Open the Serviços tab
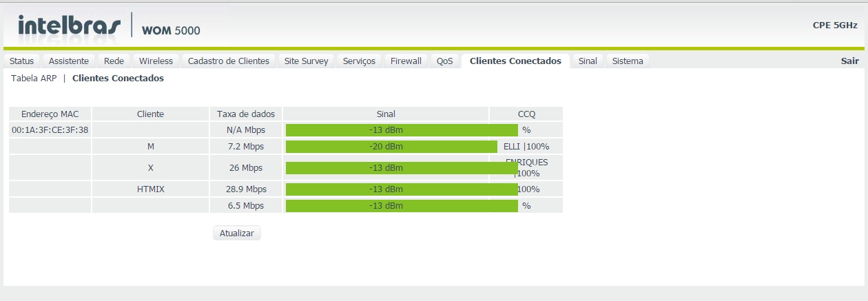 359,61
